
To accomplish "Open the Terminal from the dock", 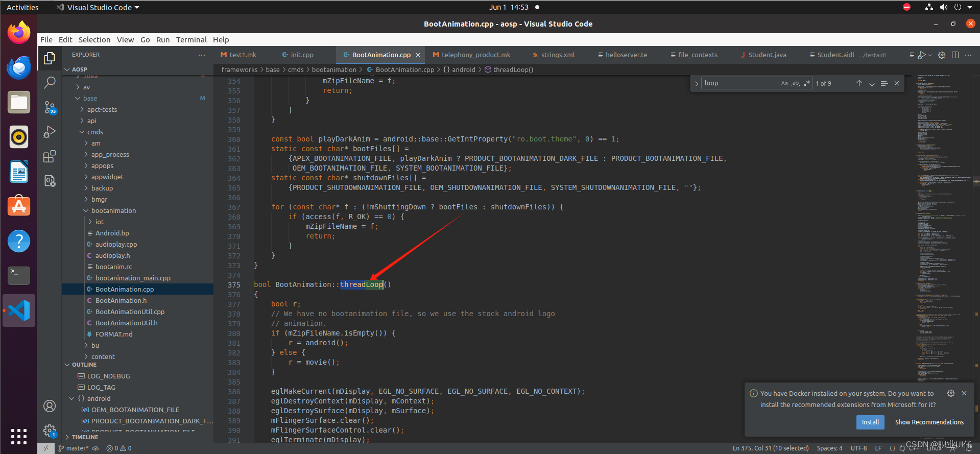I will click(19, 276).
